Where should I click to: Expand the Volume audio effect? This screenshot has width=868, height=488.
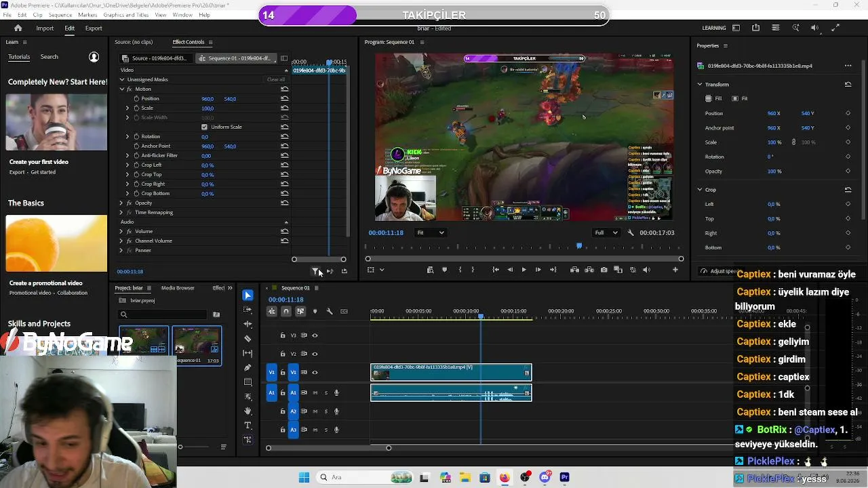[x=121, y=232]
